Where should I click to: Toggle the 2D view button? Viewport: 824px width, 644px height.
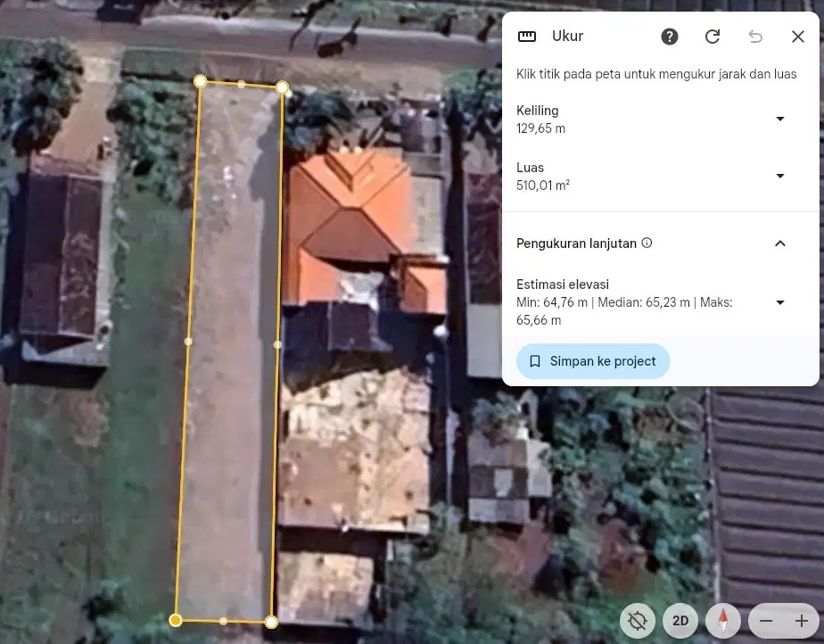tap(680, 621)
